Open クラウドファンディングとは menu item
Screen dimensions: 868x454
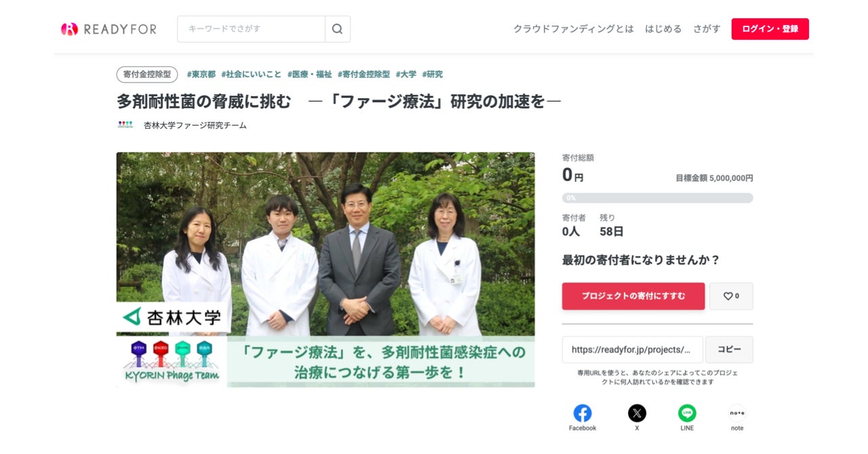point(573,29)
